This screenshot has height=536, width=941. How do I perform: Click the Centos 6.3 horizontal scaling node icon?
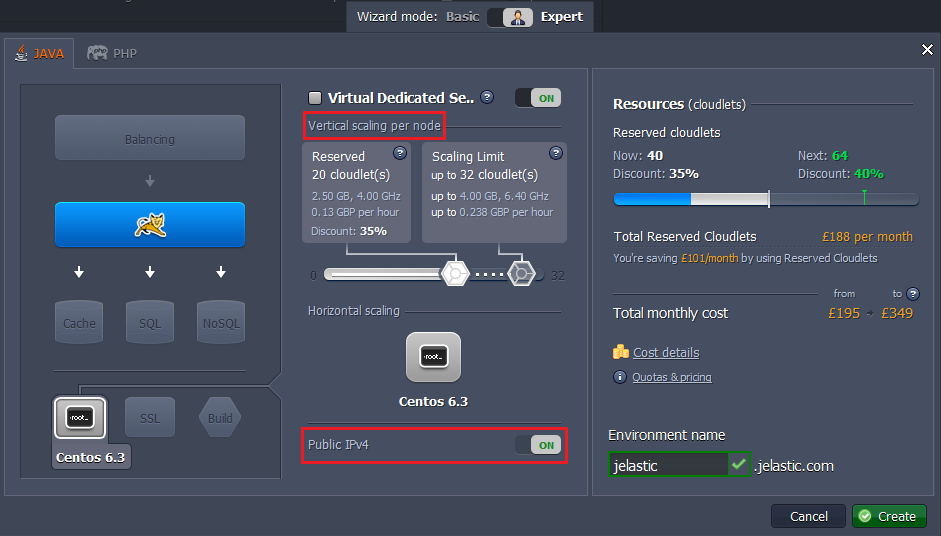[433, 357]
